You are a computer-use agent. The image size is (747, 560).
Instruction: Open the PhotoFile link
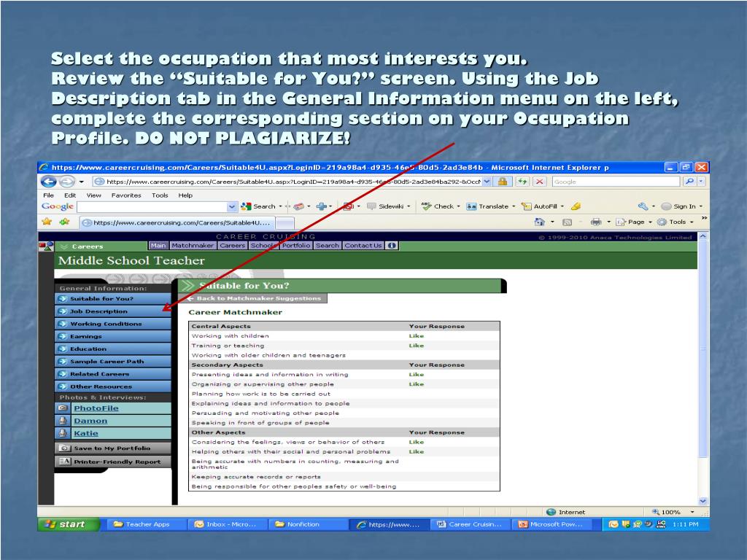click(x=96, y=408)
